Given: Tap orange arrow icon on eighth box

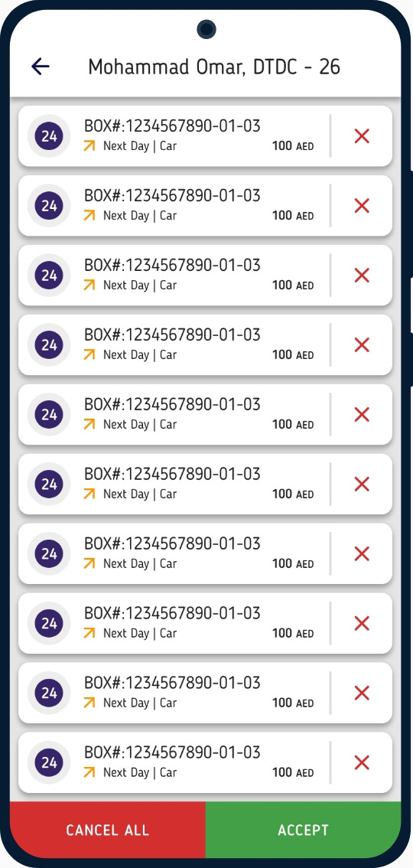Looking at the screenshot, I should (89, 633).
